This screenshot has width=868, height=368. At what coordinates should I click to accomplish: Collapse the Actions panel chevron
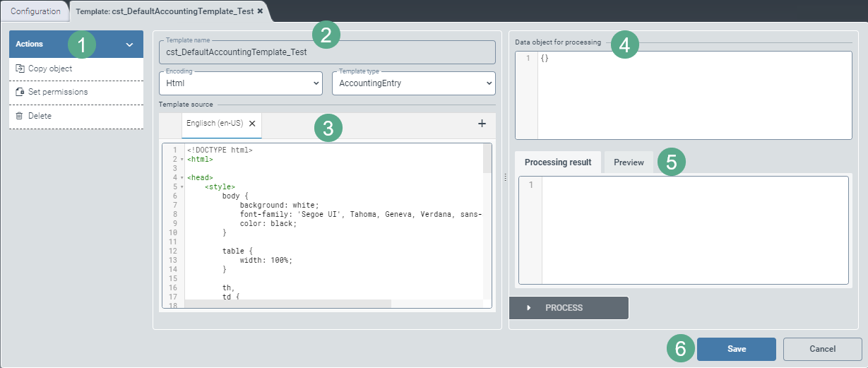[129, 44]
